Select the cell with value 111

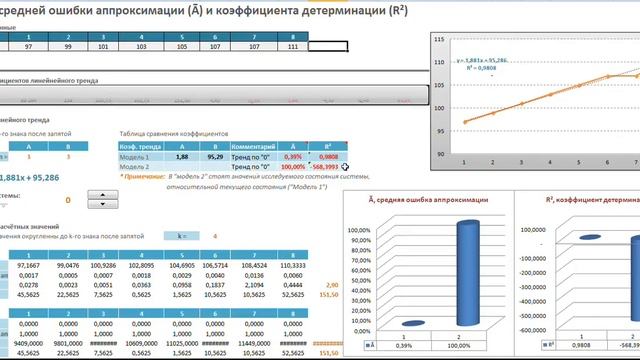[293, 47]
